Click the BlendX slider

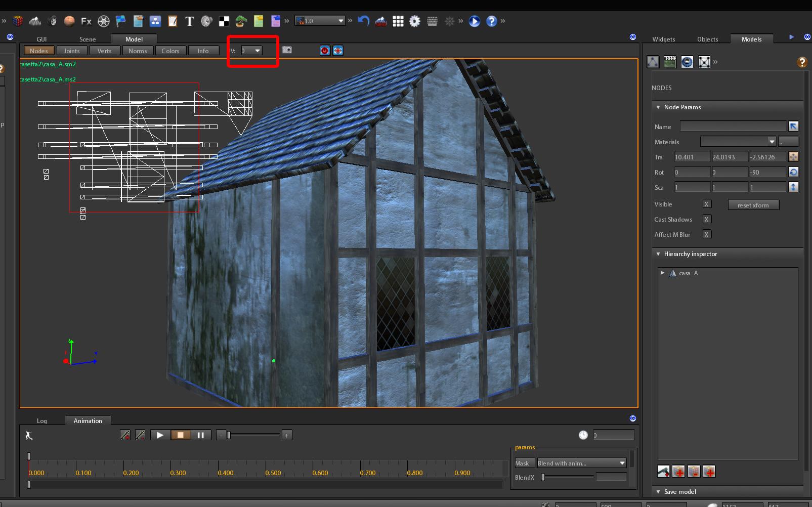click(x=568, y=477)
